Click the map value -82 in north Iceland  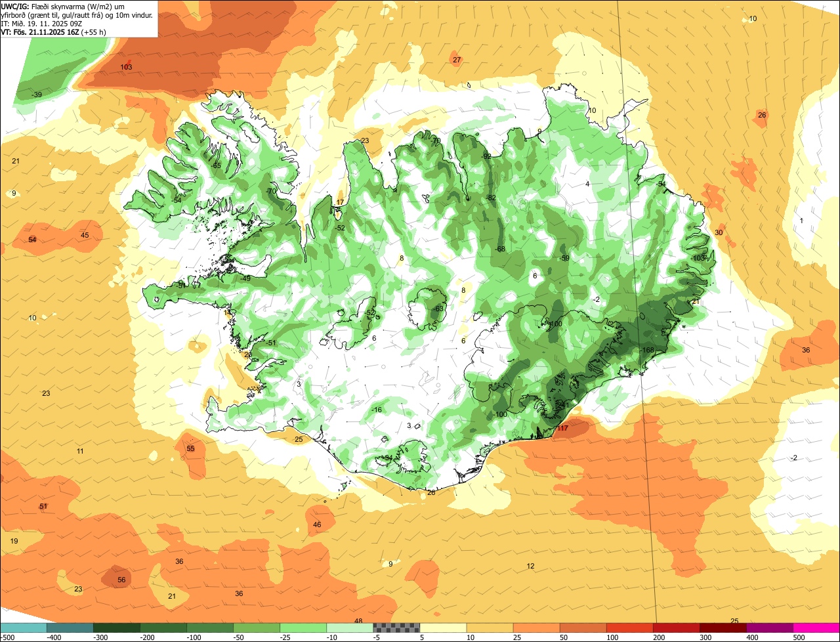490,198
